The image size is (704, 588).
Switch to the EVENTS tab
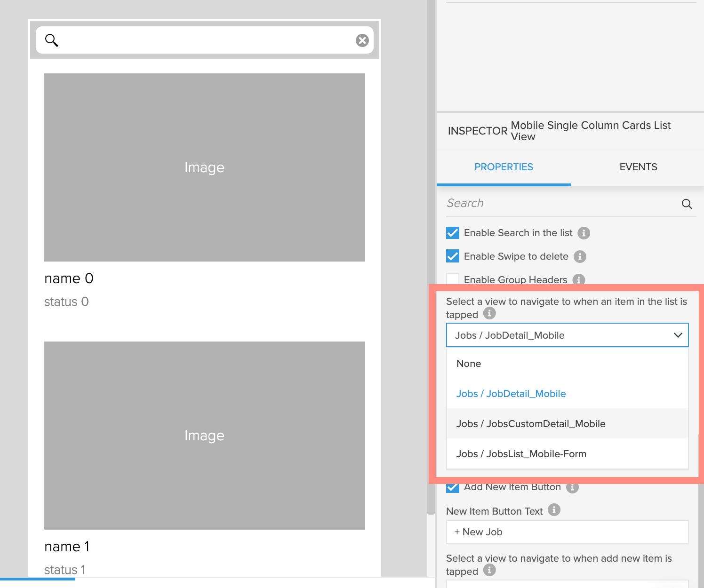pyautogui.click(x=638, y=167)
